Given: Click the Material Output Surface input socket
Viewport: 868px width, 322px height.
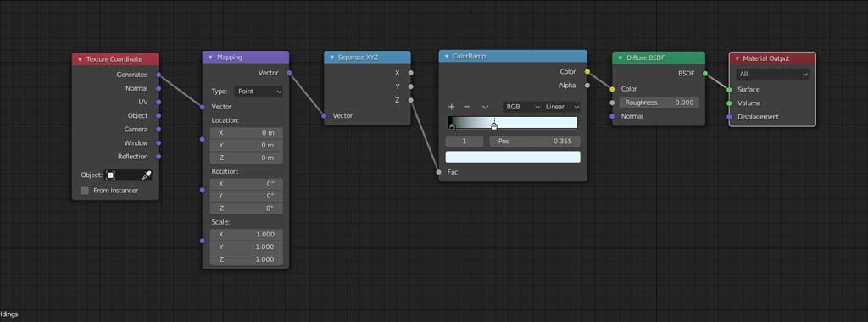Looking at the screenshot, I should [x=729, y=90].
